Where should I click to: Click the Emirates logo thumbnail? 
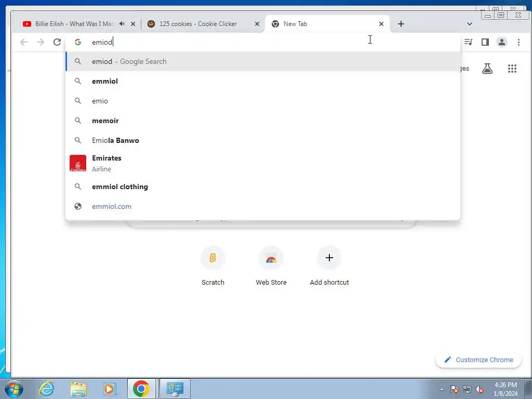pyautogui.click(x=78, y=163)
